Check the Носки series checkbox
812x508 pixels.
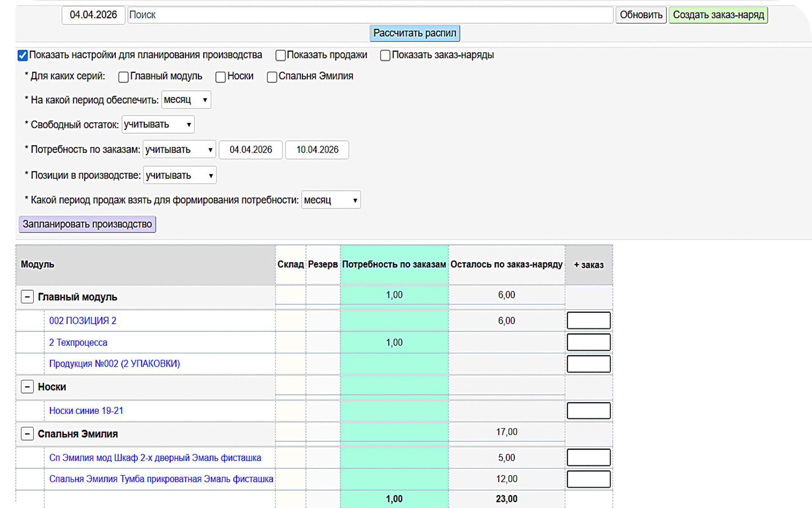tap(220, 77)
